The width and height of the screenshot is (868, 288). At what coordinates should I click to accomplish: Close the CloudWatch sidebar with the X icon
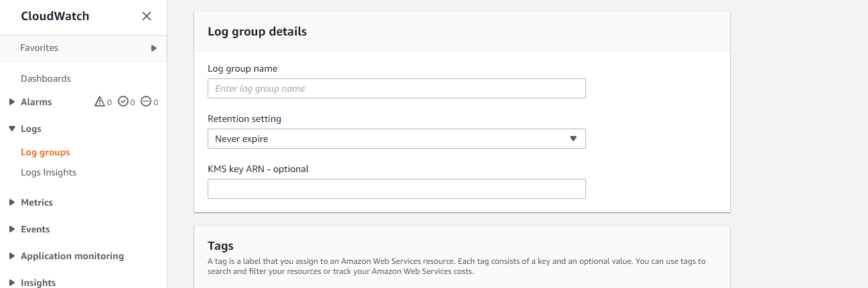pos(147,16)
